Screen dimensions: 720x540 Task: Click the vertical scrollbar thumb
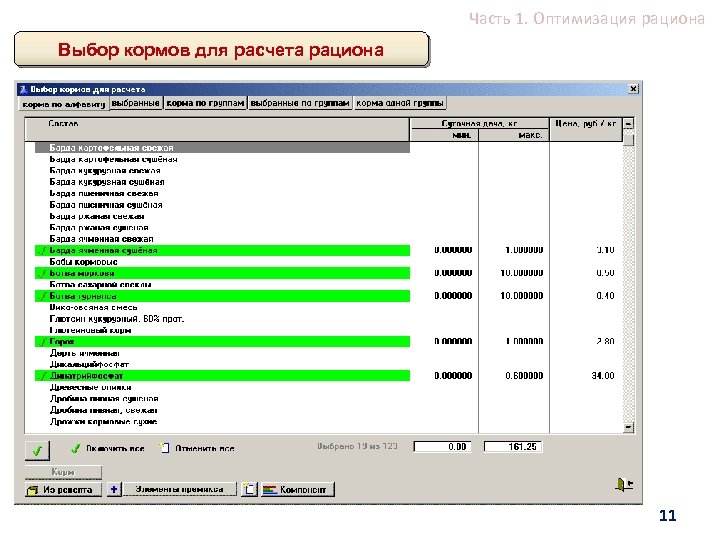point(629,138)
